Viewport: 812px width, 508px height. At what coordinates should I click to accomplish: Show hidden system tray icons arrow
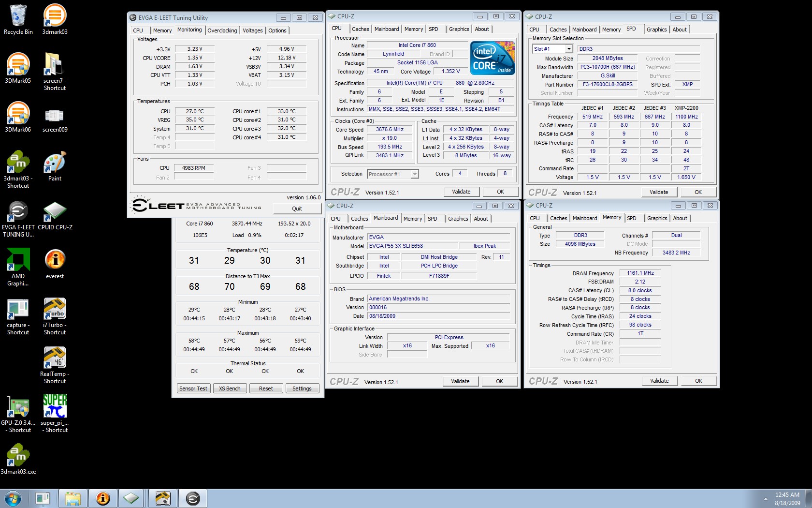766,499
